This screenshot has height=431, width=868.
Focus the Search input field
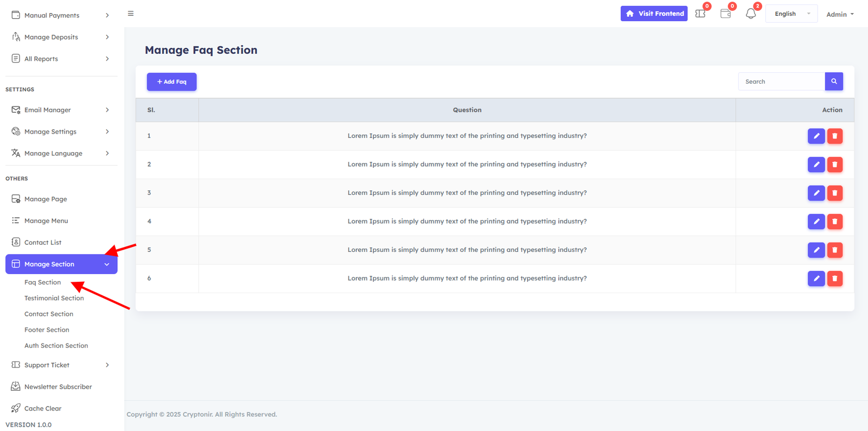coord(781,81)
